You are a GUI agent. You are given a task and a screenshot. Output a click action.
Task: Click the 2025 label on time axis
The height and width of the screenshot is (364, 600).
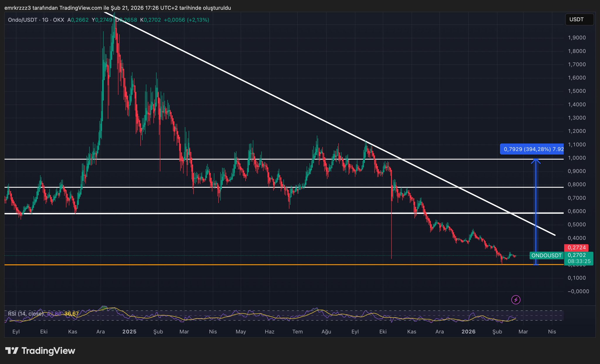coord(129,332)
